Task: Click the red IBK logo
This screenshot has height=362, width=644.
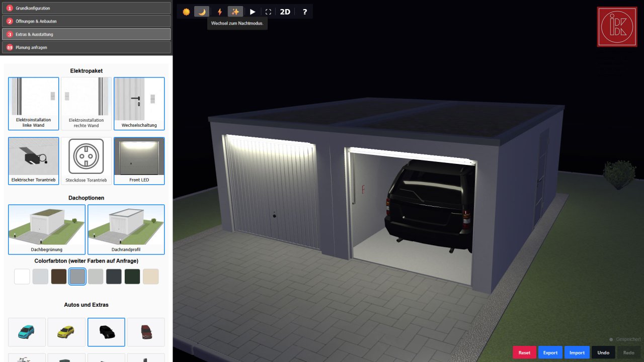Action: point(617,27)
